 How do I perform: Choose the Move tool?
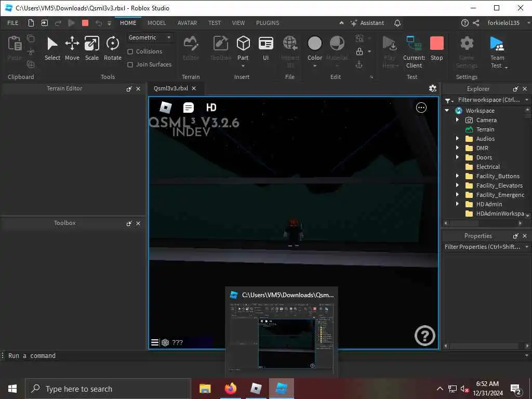coord(72,48)
